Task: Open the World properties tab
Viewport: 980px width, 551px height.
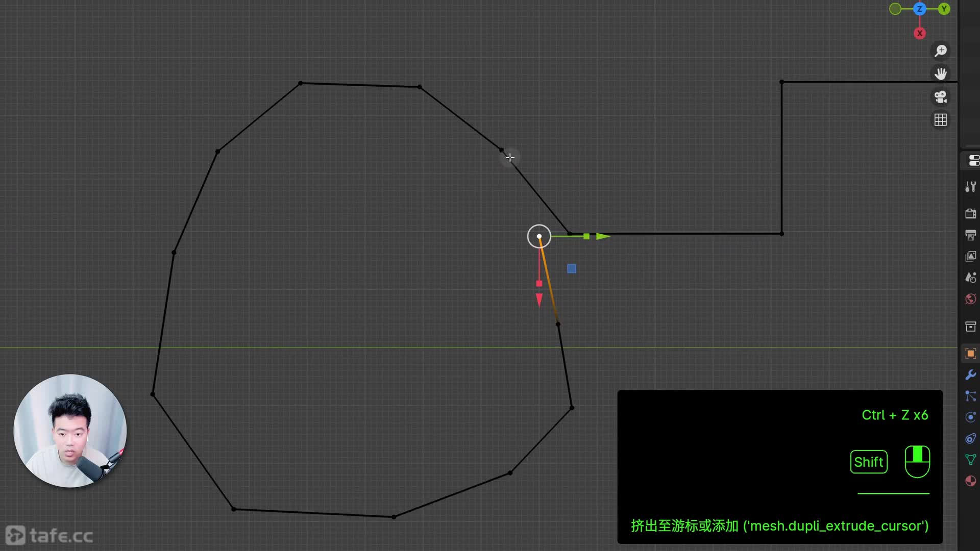Action: pyautogui.click(x=970, y=299)
